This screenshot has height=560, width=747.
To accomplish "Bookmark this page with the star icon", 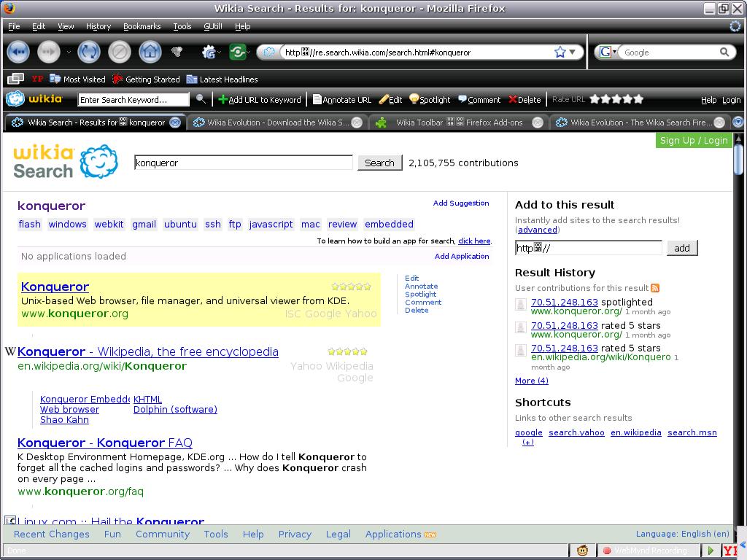I will pyautogui.click(x=560, y=52).
